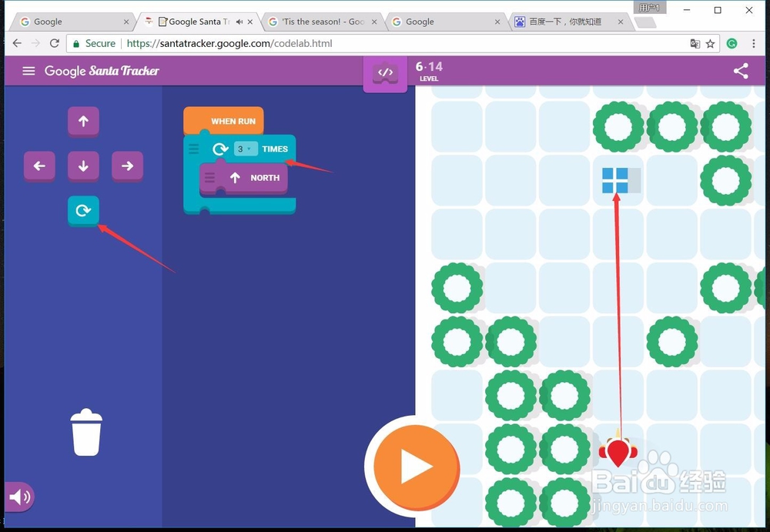Viewport: 770px width, 532px height.
Task: Bookmark this page with star icon
Action: pyautogui.click(x=710, y=44)
